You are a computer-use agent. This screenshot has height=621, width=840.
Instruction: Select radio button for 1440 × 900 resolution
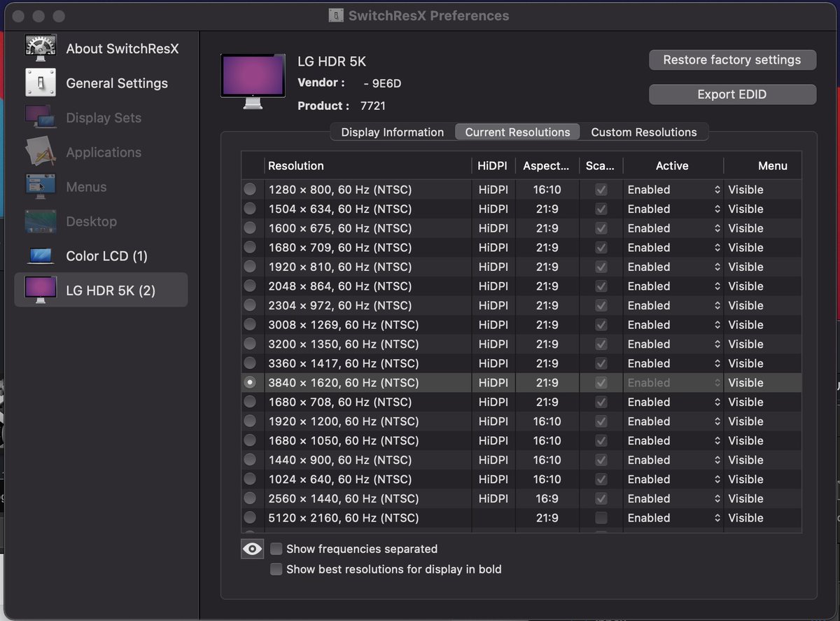[x=250, y=460]
